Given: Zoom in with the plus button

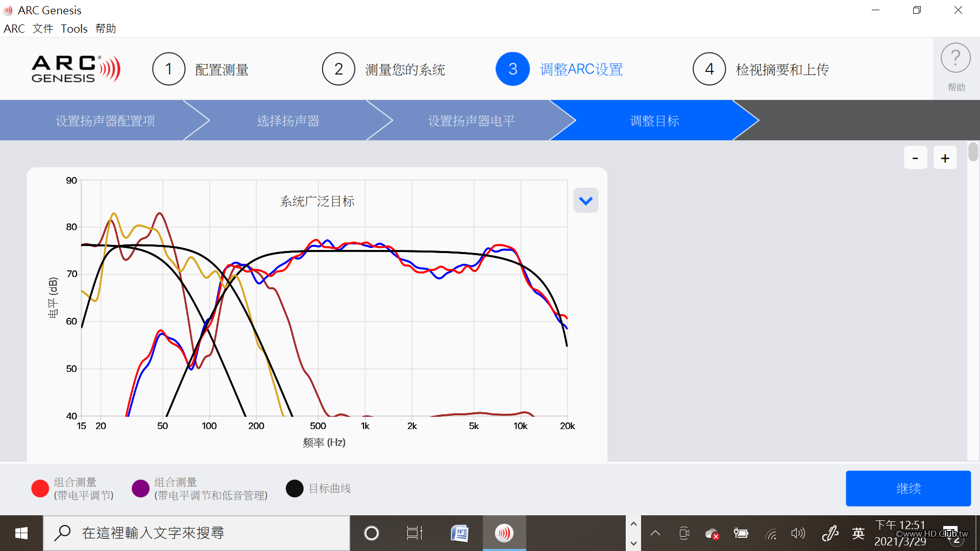Looking at the screenshot, I should 945,158.
